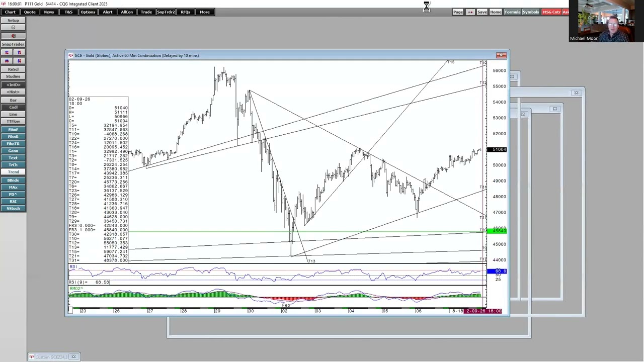Viewport: 644px width, 362px height.
Task: Click bottom-left SnapTrader grid icon
Action: tap(7, 61)
